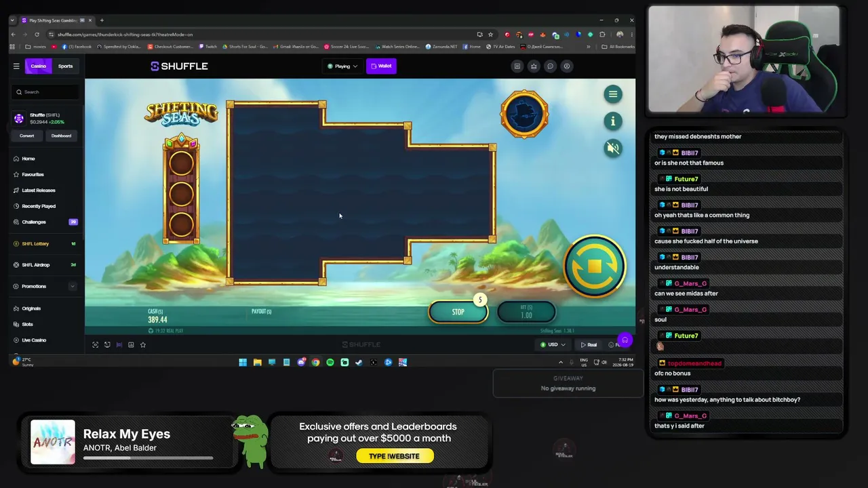Open game stats icon below the game
Viewport: 868px width, 488px height.
pos(131,345)
